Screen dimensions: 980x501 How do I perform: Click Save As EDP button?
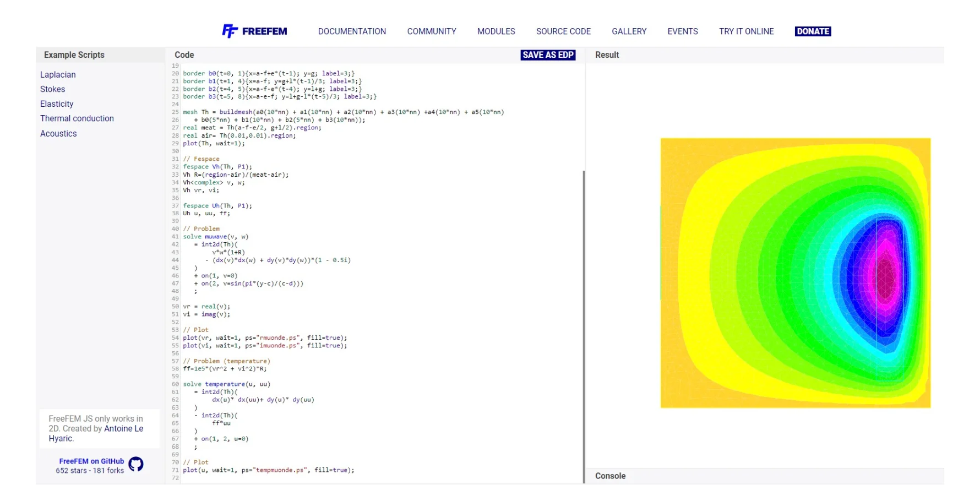pos(548,55)
